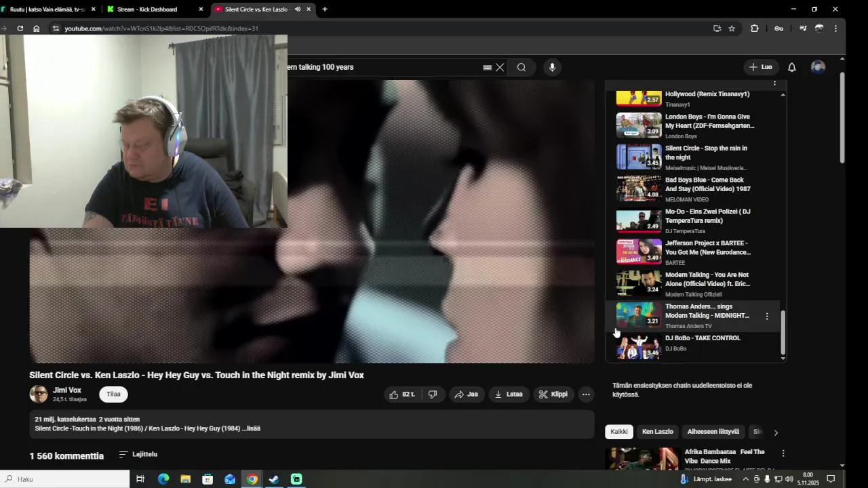868x488 pixels.
Task: Reload the page in Chrome
Action: [20, 28]
